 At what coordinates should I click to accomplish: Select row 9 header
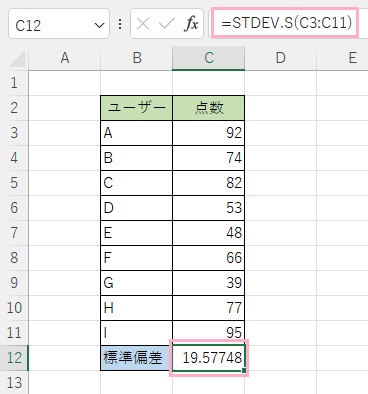pos(14,283)
